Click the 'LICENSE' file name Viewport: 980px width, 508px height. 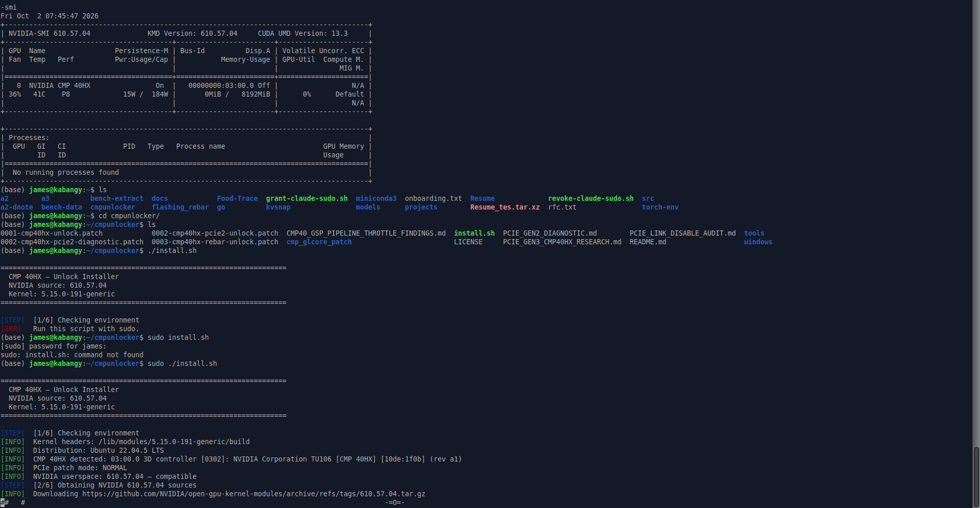[468, 242]
